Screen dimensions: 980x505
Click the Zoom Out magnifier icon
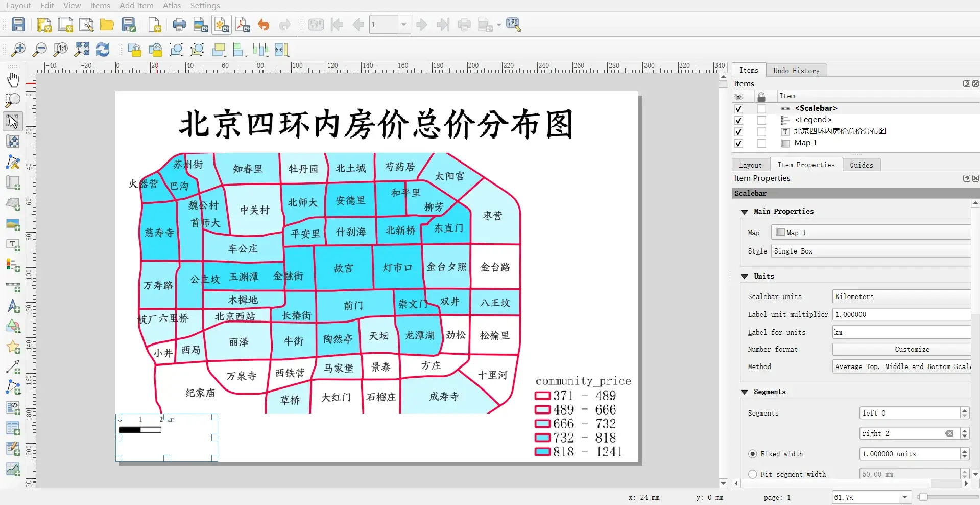[x=39, y=50]
